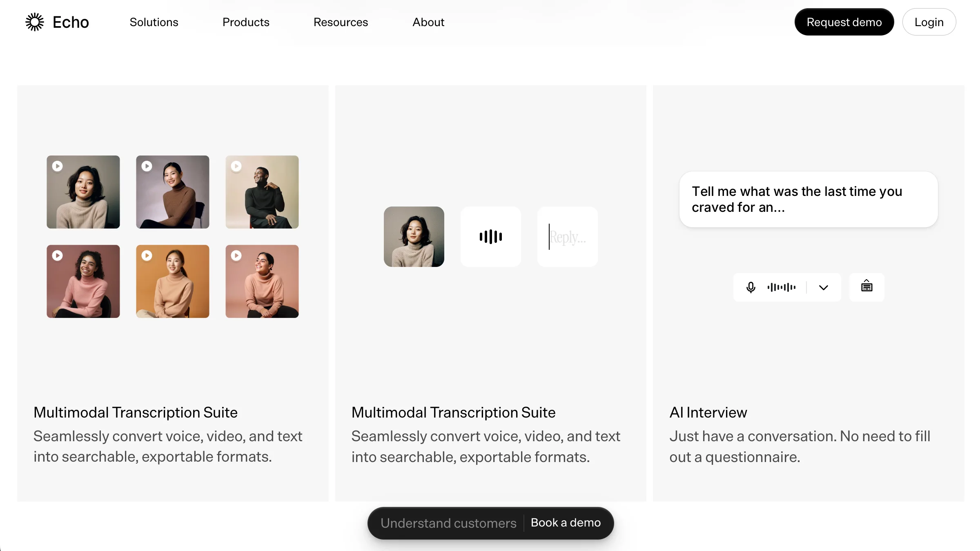Play the woman in beige sweater video

click(x=58, y=166)
